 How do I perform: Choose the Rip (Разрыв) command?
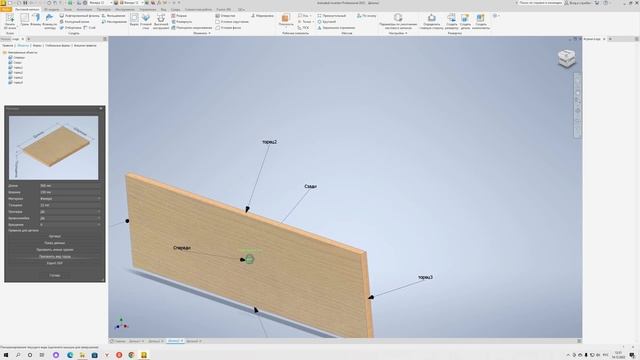(x=179, y=16)
